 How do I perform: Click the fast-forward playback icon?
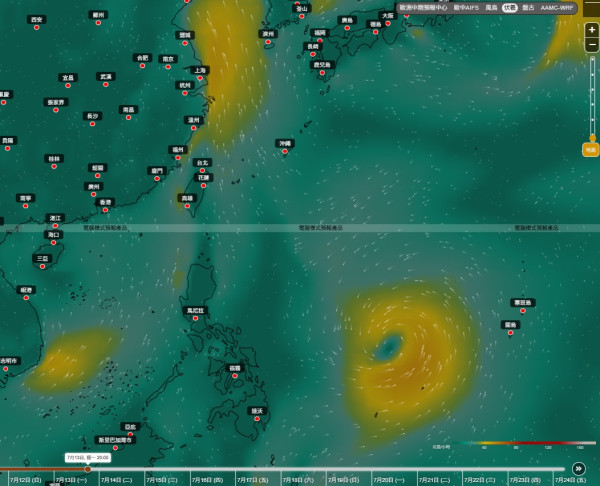click(x=579, y=468)
